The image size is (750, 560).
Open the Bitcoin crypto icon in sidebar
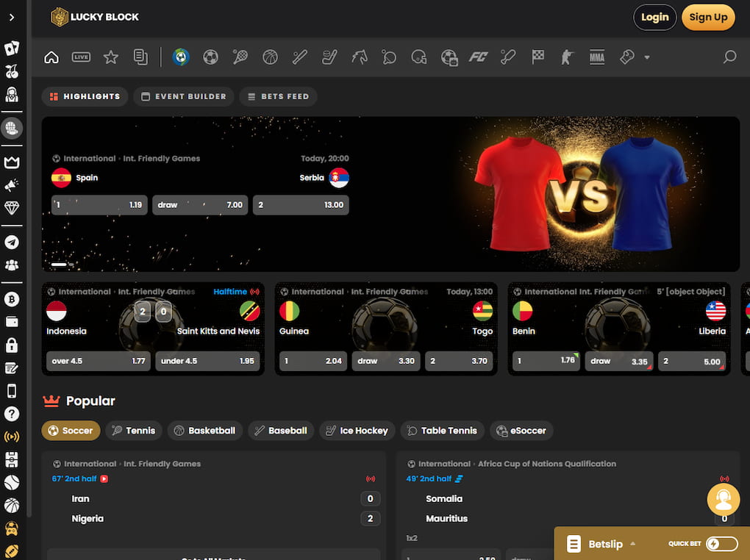coord(12,299)
